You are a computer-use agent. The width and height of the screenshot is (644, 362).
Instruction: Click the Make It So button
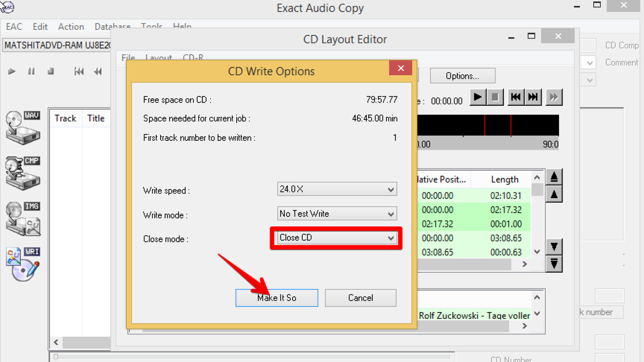coord(277,298)
